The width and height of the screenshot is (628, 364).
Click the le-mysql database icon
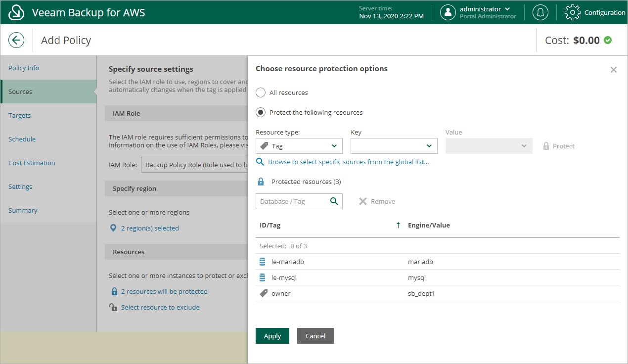click(263, 277)
